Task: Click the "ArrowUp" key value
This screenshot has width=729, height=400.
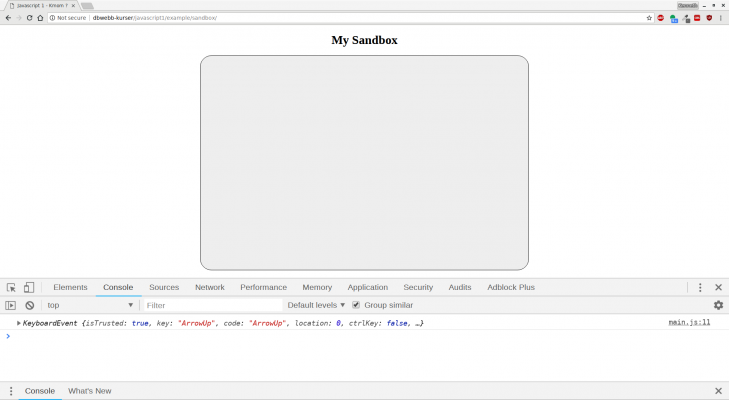Action: pyautogui.click(x=196, y=323)
